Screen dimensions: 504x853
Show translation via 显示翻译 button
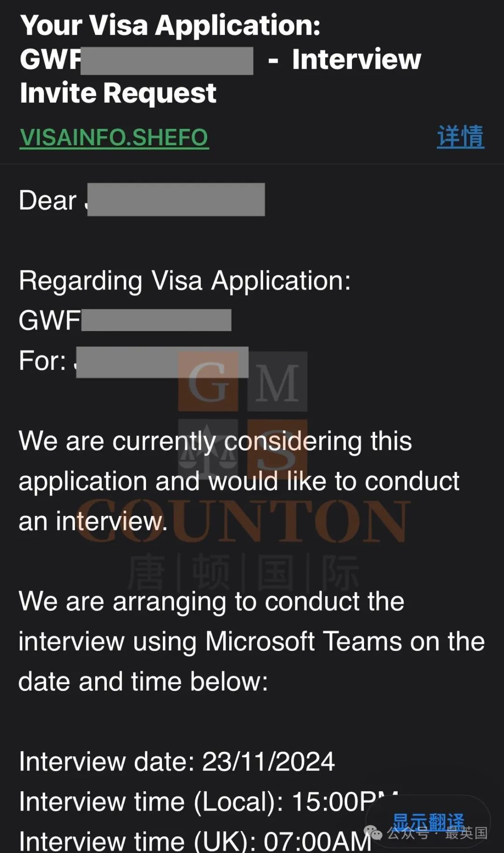click(x=428, y=822)
